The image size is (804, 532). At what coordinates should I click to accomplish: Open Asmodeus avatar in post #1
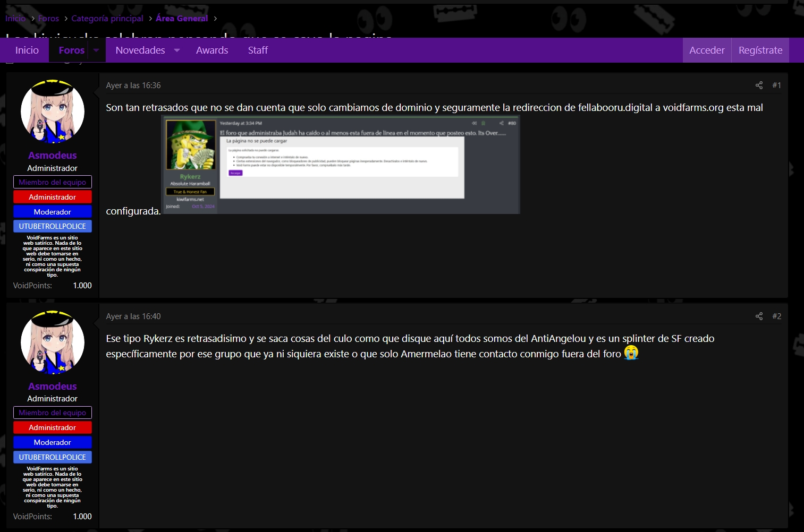point(53,111)
